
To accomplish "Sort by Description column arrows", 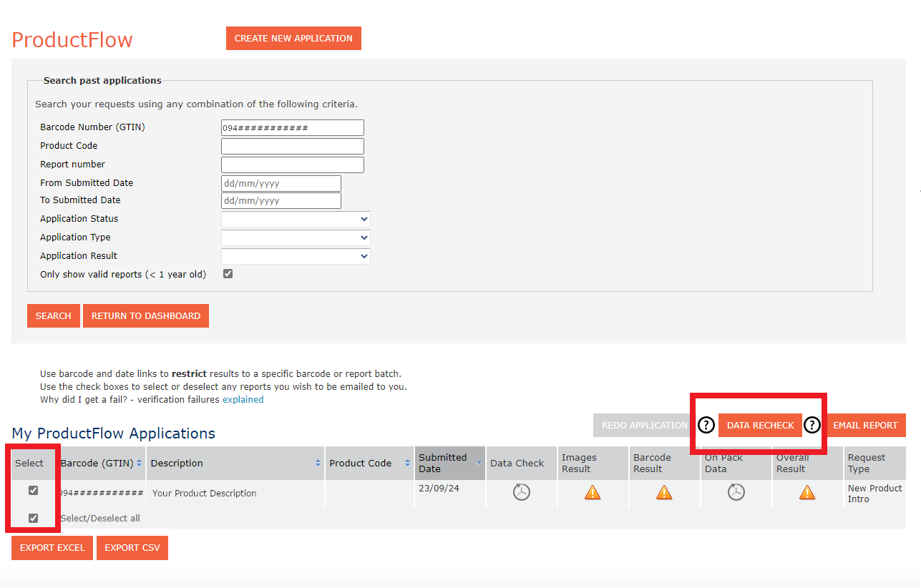I will [318, 464].
